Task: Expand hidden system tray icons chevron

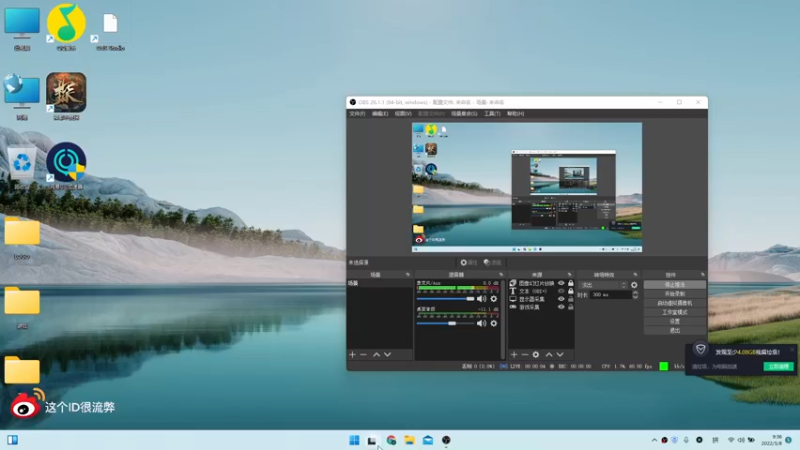Action: pyautogui.click(x=654, y=440)
